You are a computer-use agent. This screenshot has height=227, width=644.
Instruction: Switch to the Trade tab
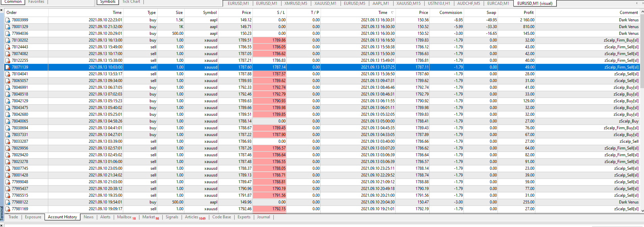pos(13,217)
